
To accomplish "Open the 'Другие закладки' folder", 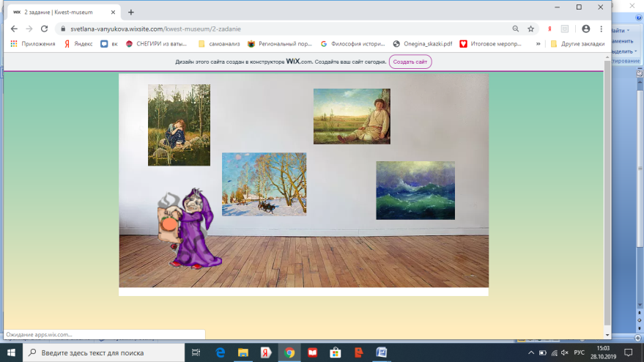I will [577, 43].
